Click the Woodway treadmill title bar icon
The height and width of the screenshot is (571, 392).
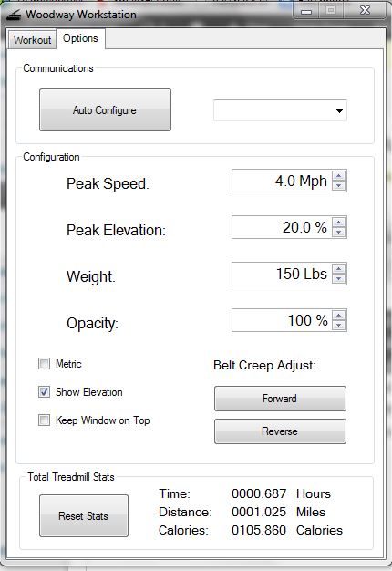[14, 16]
